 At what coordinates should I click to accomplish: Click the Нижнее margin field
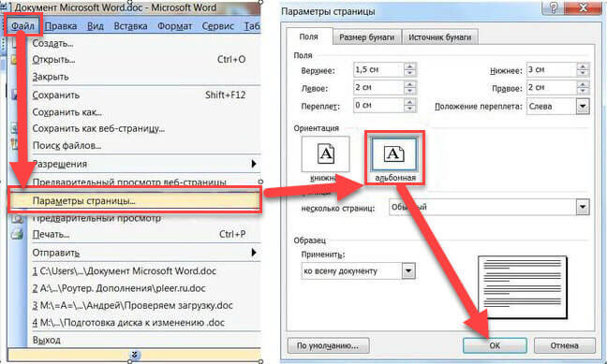[x=551, y=70]
